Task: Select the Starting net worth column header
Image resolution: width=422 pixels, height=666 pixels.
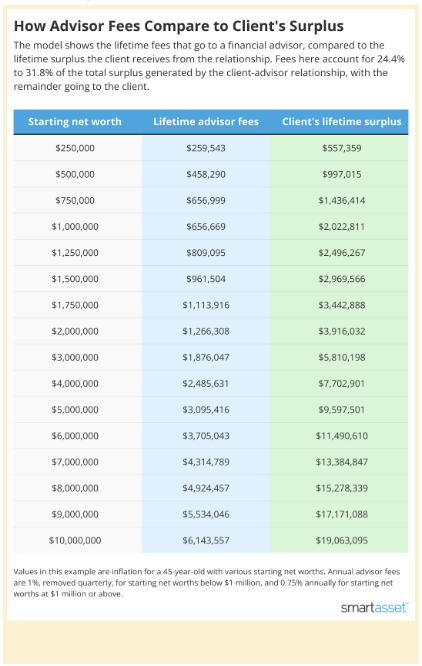Action: click(x=75, y=122)
